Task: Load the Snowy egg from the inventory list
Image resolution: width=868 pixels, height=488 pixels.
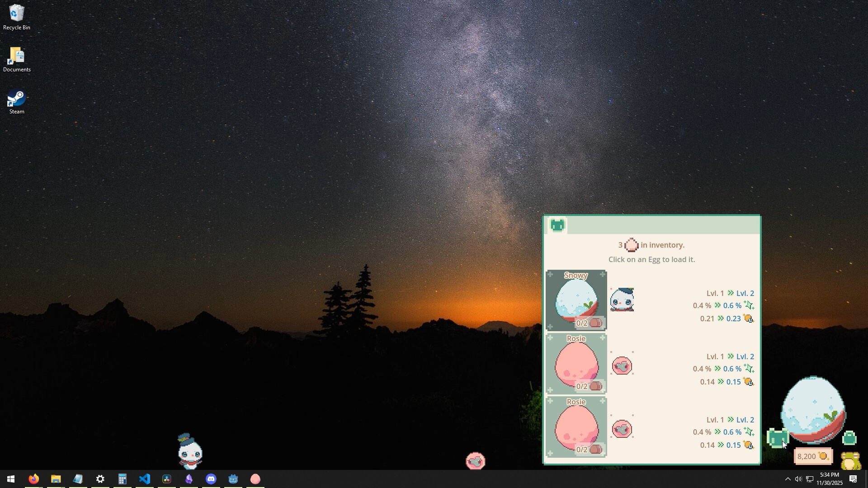Action: coord(576,300)
